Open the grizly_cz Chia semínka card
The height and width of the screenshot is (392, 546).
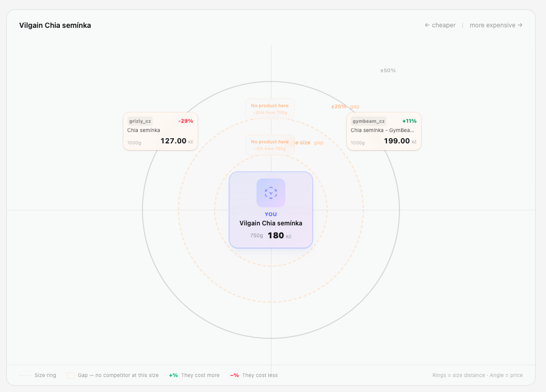[x=160, y=130]
